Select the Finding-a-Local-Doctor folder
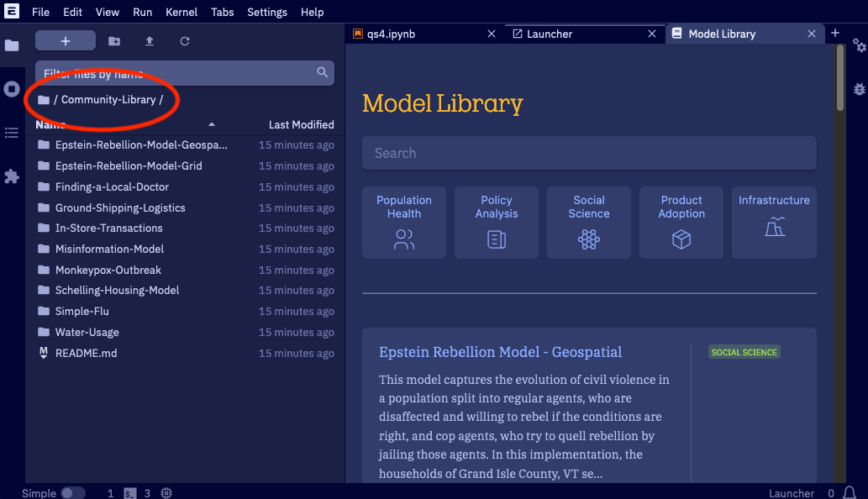Viewport: 868px width, 499px height. 186,187
